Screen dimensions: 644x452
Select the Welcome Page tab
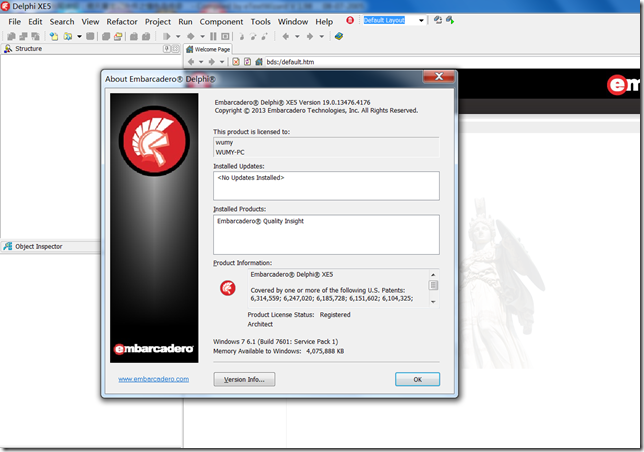click(208, 49)
